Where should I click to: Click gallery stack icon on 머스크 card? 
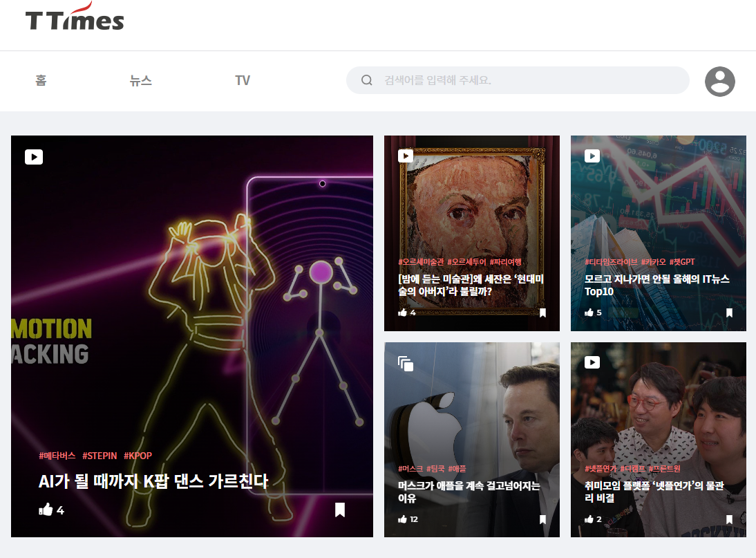tap(406, 364)
